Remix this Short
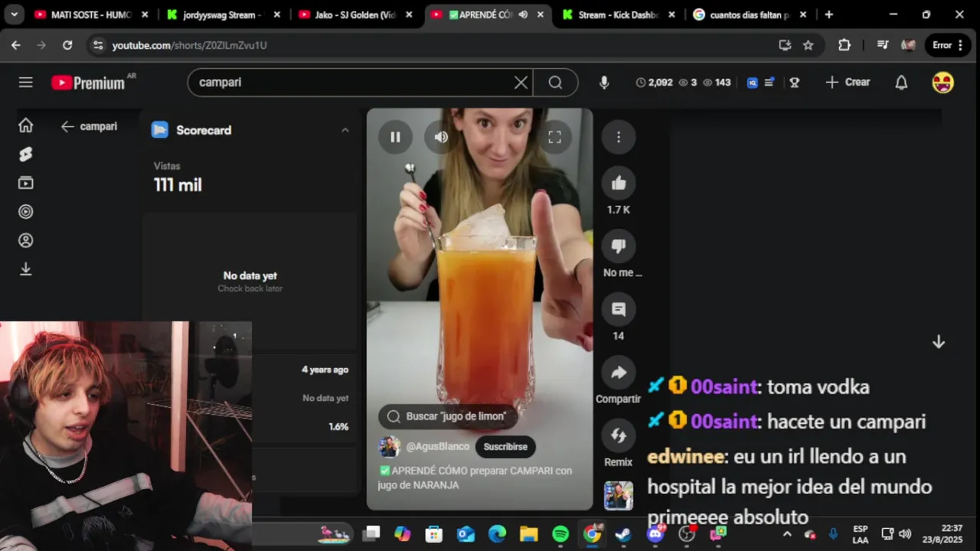 [619, 435]
